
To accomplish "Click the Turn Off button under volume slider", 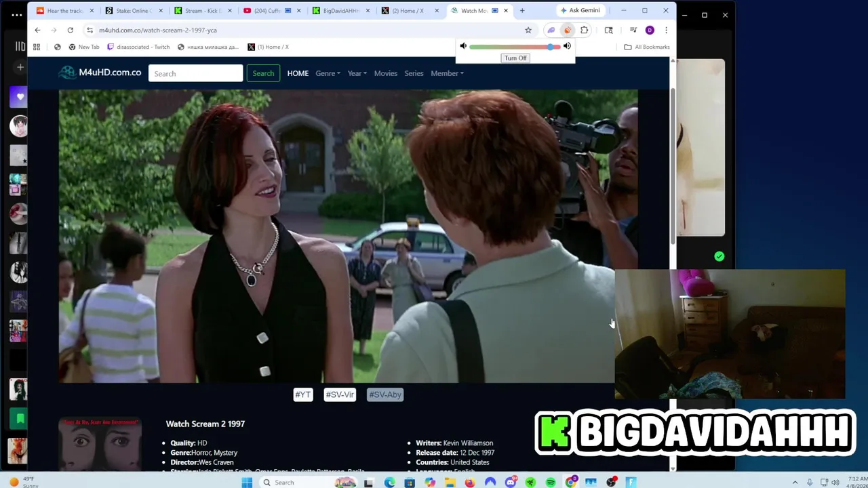I will pyautogui.click(x=515, y=58).
